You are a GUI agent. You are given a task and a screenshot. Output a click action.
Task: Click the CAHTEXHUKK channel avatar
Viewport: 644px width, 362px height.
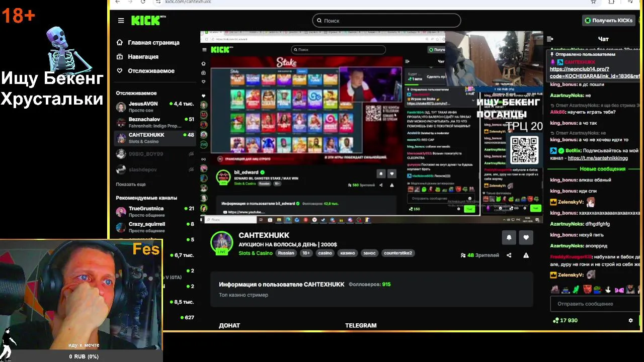tap(221, 243)
